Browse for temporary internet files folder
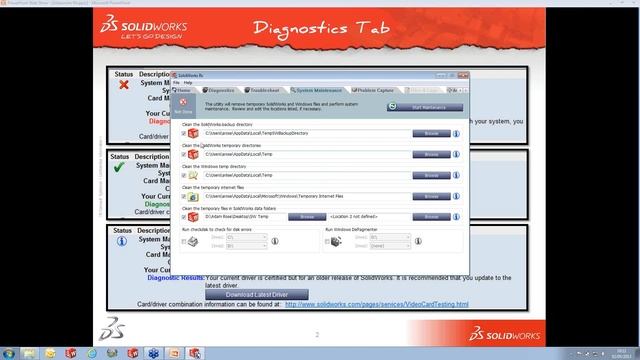 click(431, 196)
